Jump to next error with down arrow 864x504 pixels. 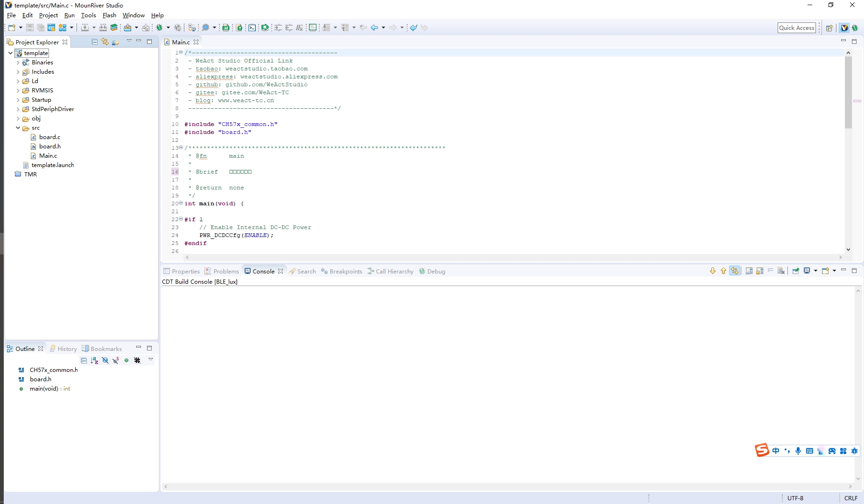pyautogui.click(x=712, y=271)
